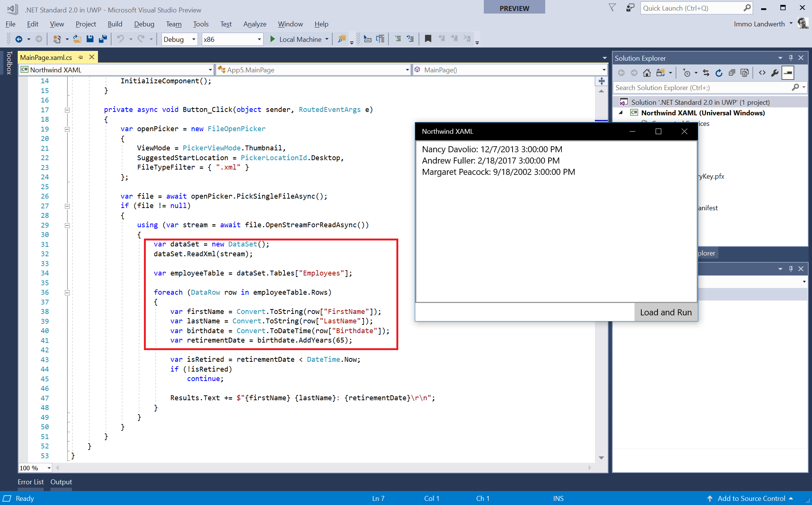812x505 pixels.
Task: Collapse the Northwind XAML project node
Action: (621, 112)
